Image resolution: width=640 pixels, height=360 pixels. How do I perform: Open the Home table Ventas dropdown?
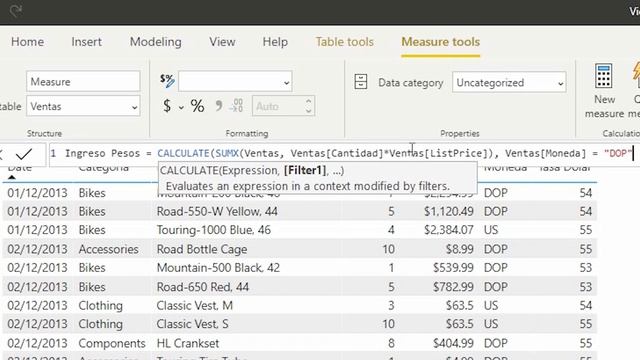[83, 107]
